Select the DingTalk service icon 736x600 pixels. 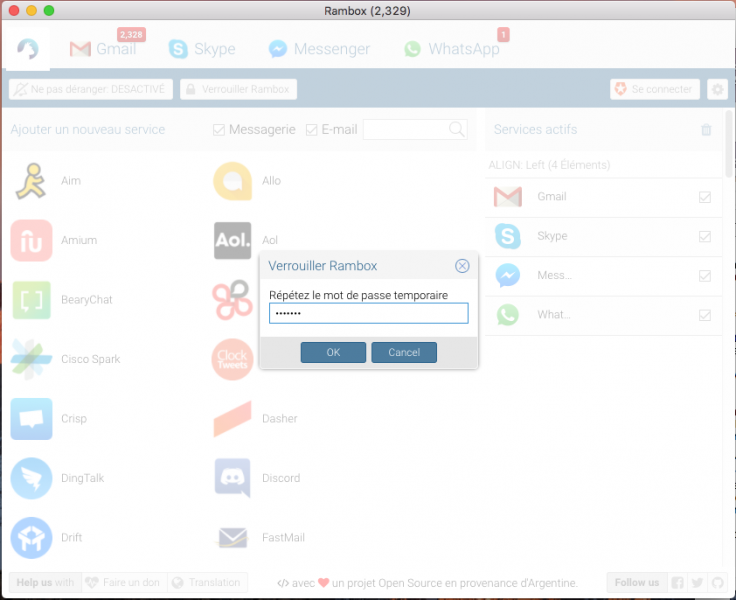31,478
